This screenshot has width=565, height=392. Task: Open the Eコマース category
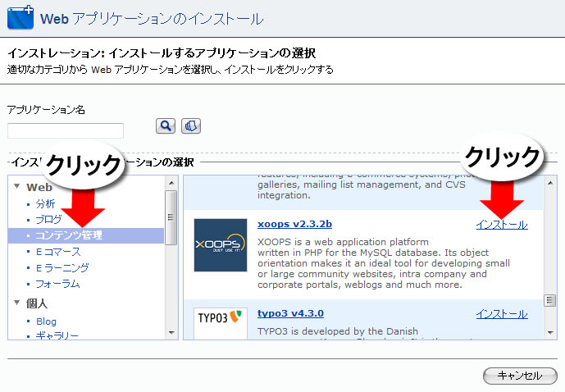coord(57,252)
